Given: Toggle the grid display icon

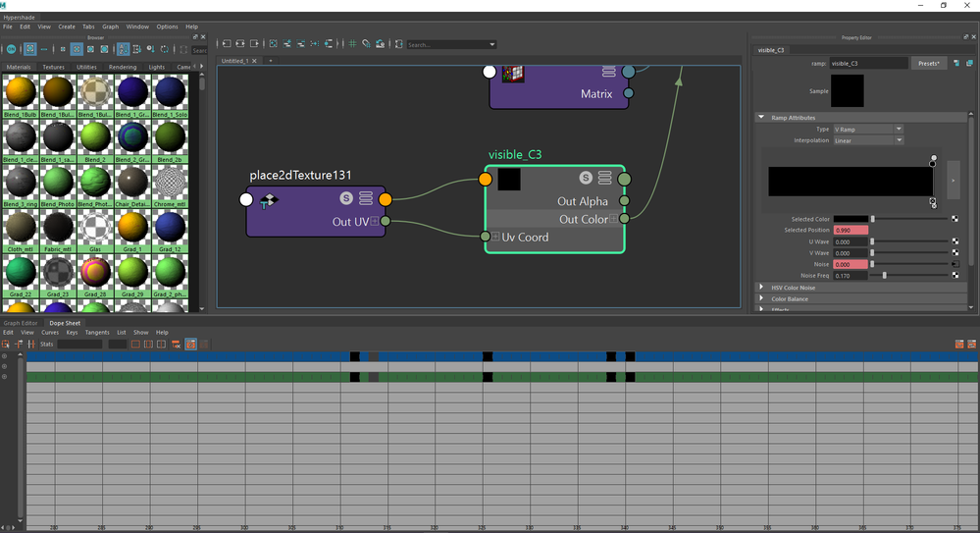Looking at the screenshot, I should pos(352,44).
